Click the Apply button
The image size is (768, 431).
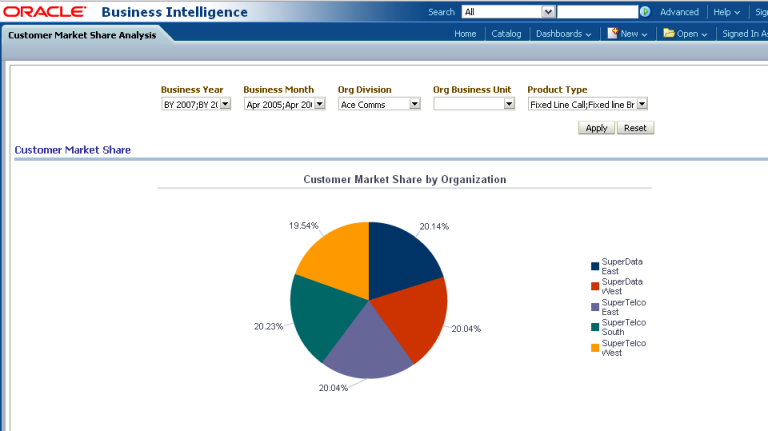[596, 128]
